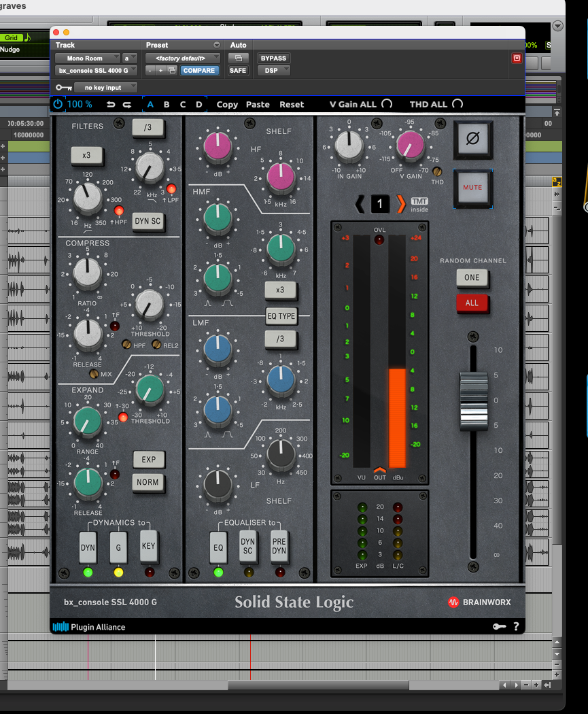Toggle the EQ in button
The height and width of the screenshot is (714, 588).
coord(218,547)
